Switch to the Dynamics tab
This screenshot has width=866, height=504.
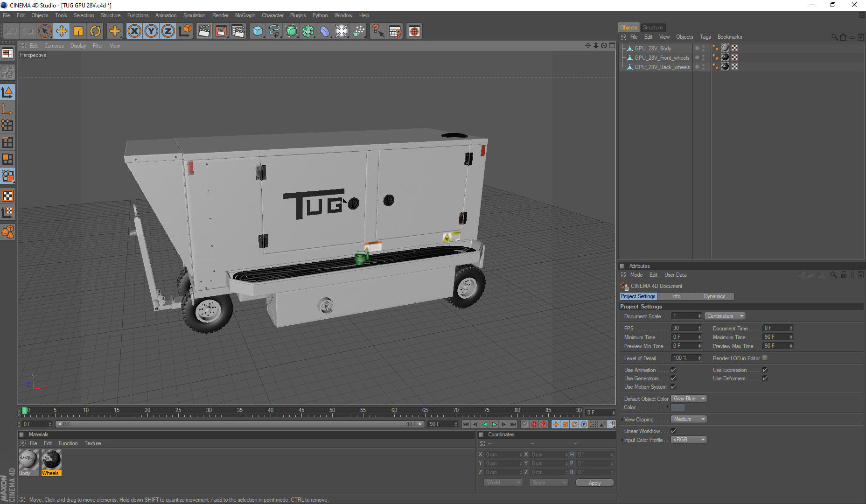point(714,296)
